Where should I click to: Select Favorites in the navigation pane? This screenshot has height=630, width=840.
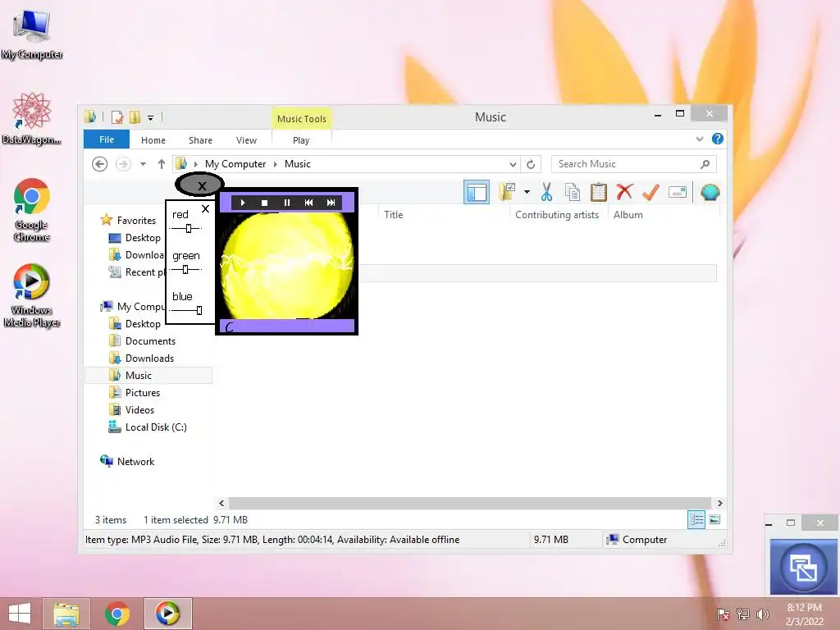136,220
